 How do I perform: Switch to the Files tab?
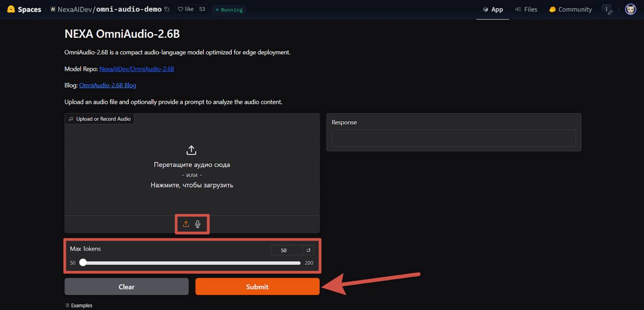526,10
